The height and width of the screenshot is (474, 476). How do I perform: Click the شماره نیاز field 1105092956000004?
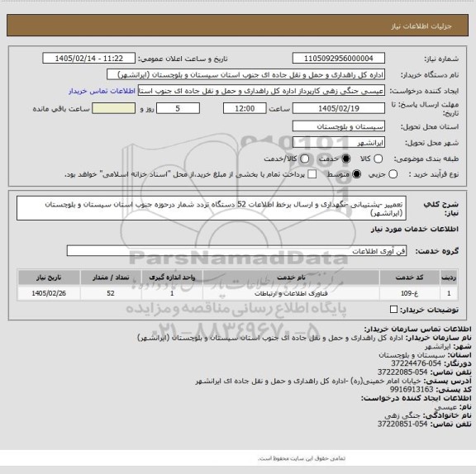click(x=339, y=59)
